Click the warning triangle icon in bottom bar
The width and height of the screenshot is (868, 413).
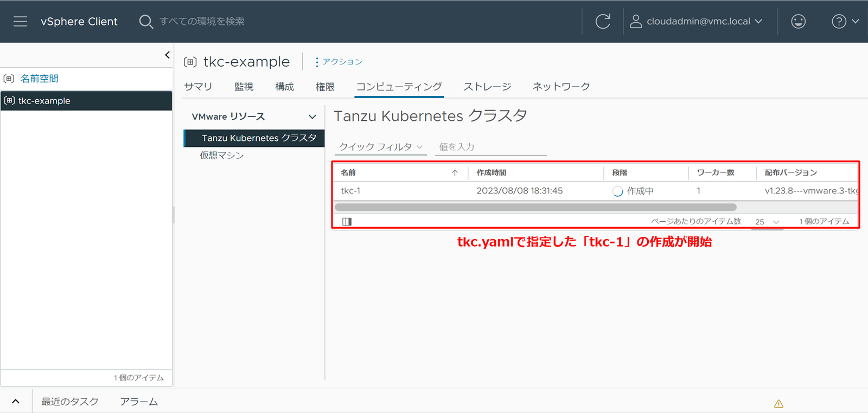(x=778, y=404)
